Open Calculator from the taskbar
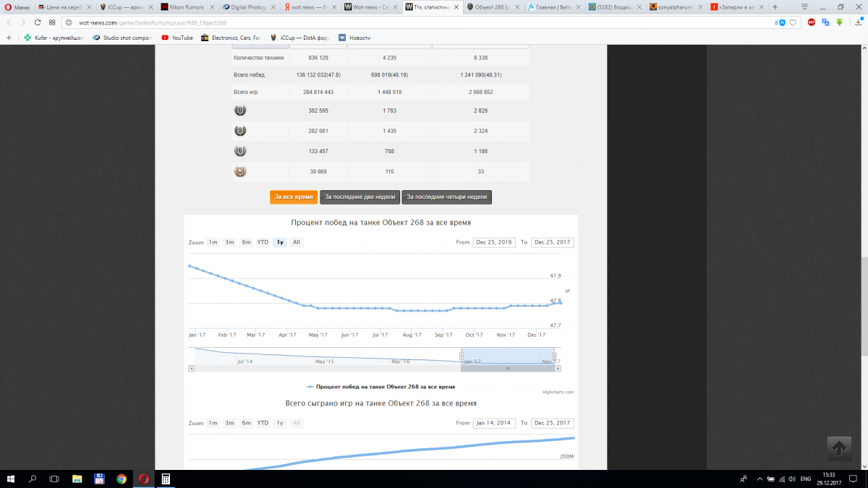Image resolution: width=868 pixels, height=488 pixels. (166, 479)
